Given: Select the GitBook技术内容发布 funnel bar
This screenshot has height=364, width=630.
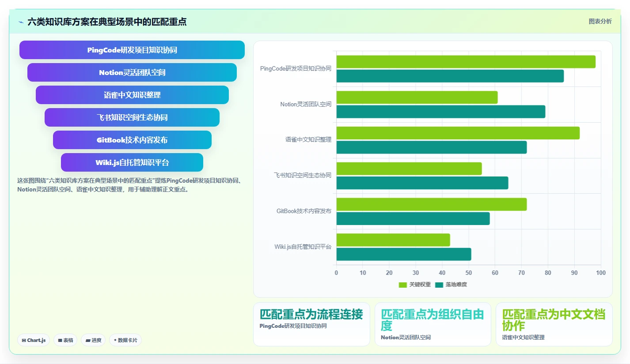Looking at the screenshot, I should pyautogui.click(x=132, y=140).
